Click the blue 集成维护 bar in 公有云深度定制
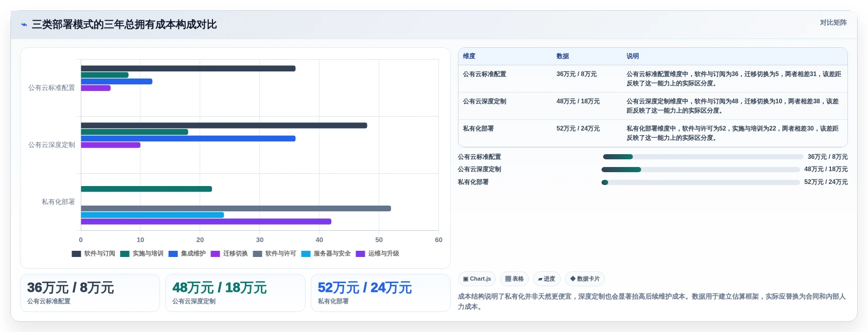 pos(188,139)
